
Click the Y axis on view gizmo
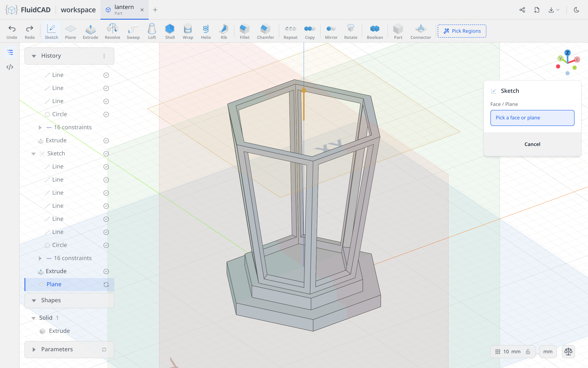pos(560,58)
